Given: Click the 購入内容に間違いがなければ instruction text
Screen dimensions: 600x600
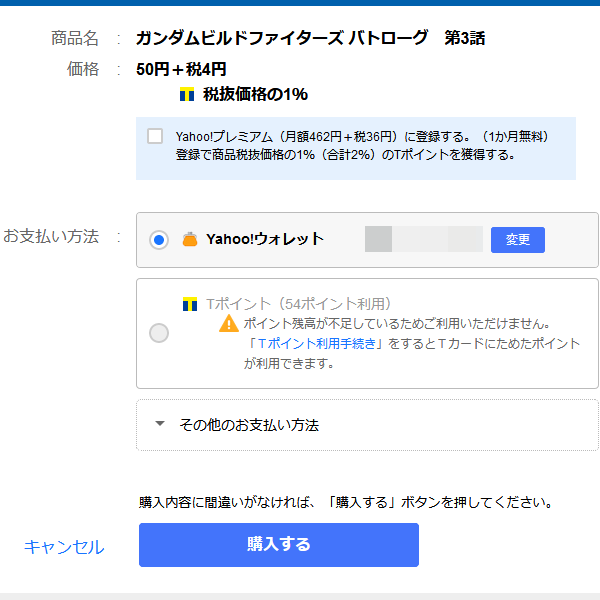Looking at the screenshot, I should click(x=346, y=502).
